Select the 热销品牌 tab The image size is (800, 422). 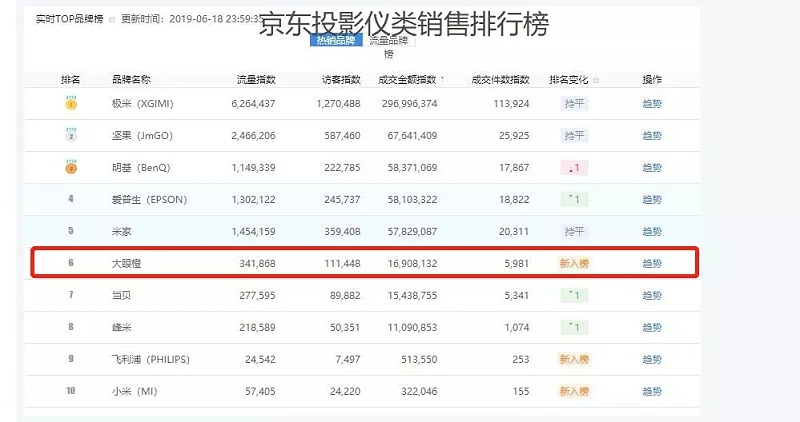[336, 40]
